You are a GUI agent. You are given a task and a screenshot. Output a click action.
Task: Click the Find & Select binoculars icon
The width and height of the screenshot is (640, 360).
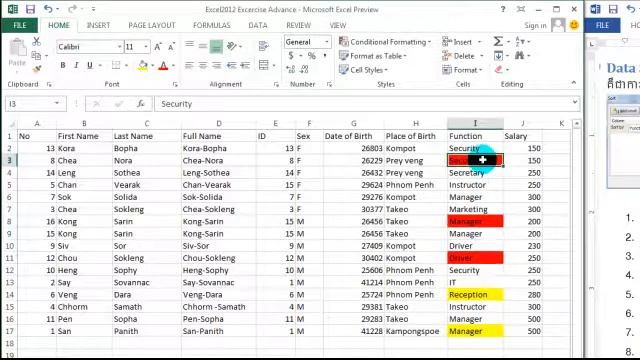point(519,55)
